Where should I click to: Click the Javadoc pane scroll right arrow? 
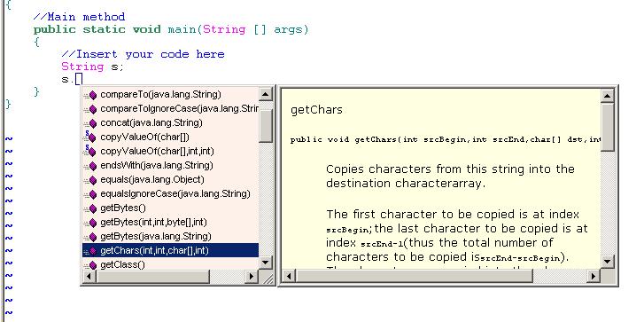click(594, 276)
